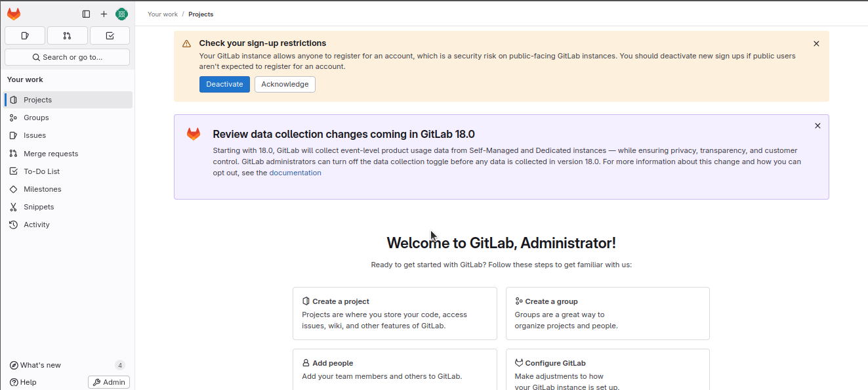Click the What's new compass icon

tap(14, 364)
